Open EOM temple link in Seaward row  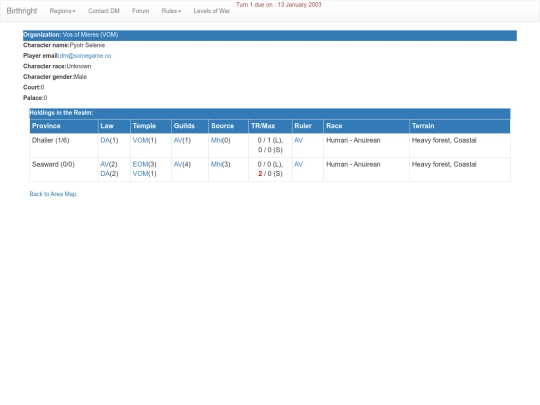click(x=140, y=165)
